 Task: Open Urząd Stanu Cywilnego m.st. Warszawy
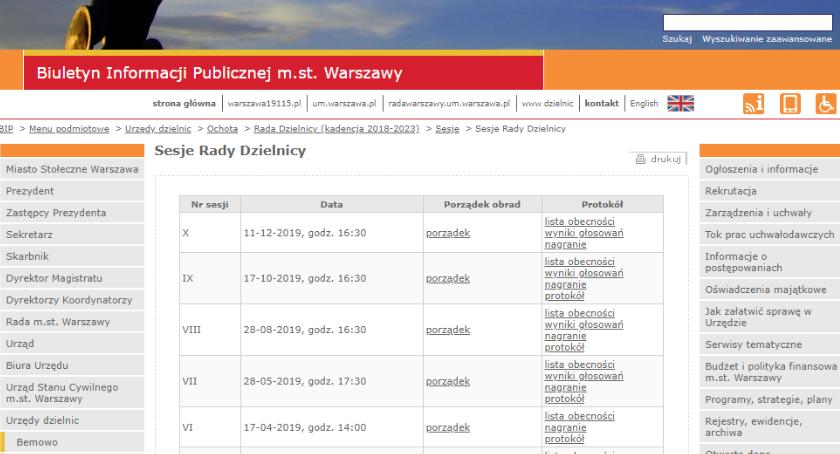(x=72, y=393)
